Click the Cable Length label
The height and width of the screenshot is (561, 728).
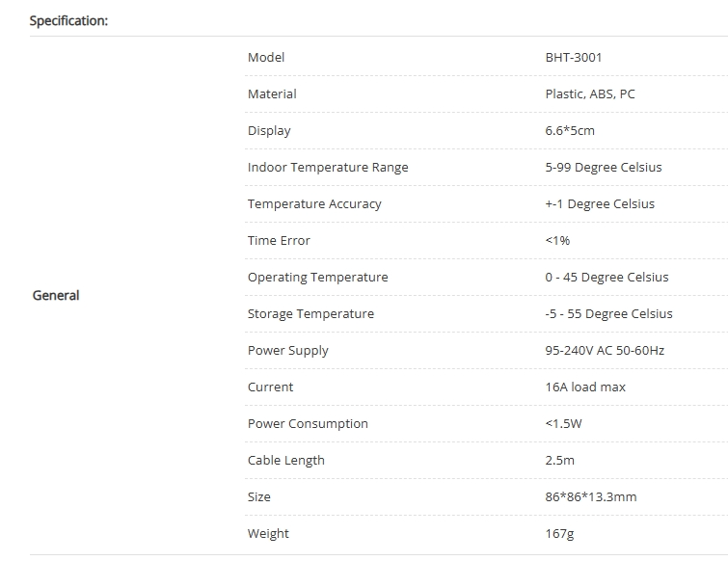pyautogui.click(x=286, y=461)
